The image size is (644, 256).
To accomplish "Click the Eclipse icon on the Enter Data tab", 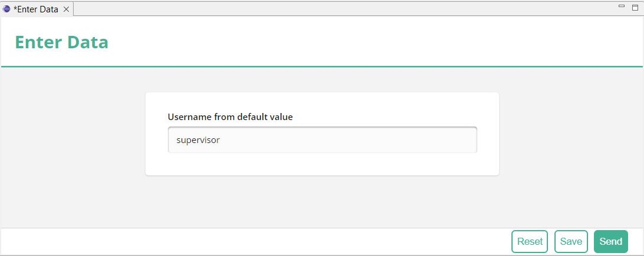I will pyautogui.click(x=6, y=9).
